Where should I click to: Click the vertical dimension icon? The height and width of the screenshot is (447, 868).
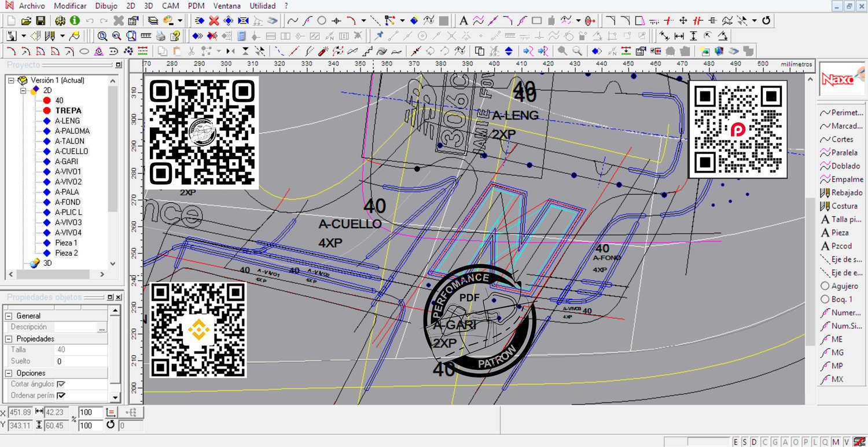(693, 36)
